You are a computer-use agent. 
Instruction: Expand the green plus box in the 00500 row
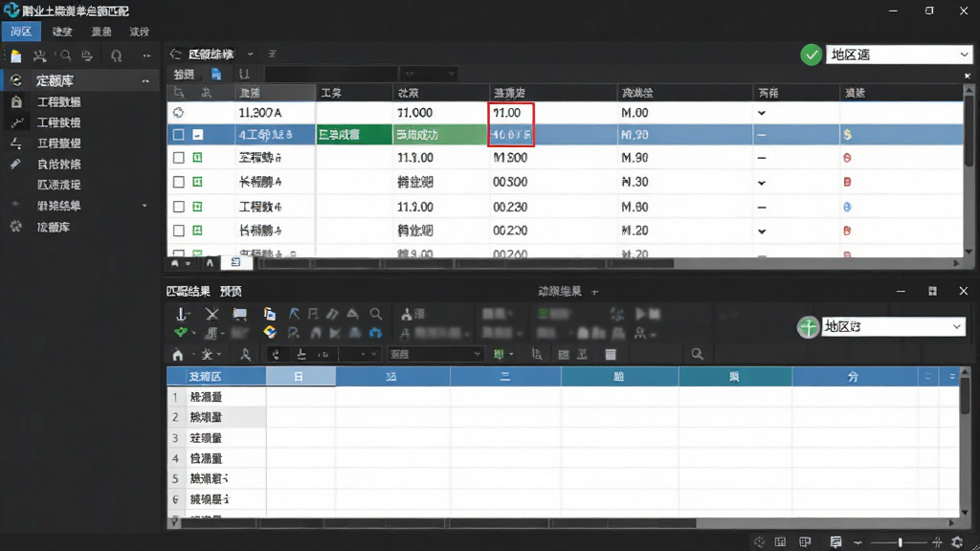pos(197,183)
